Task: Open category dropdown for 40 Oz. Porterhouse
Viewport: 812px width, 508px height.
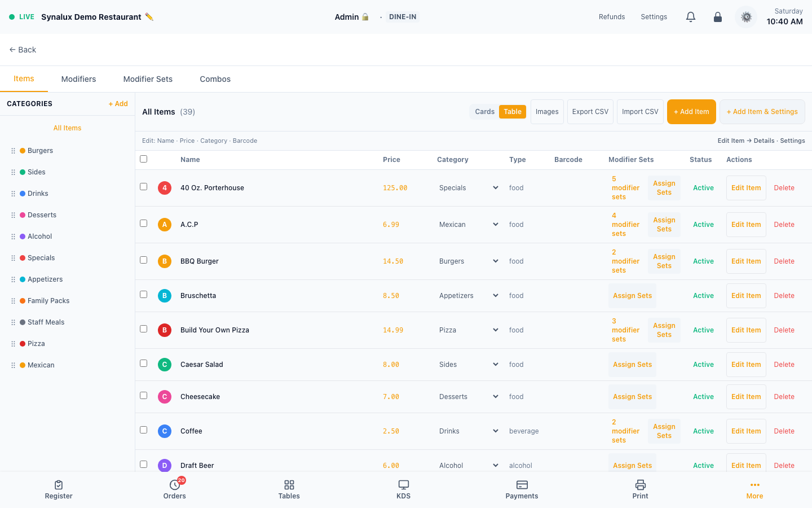Action: point(469,188)
